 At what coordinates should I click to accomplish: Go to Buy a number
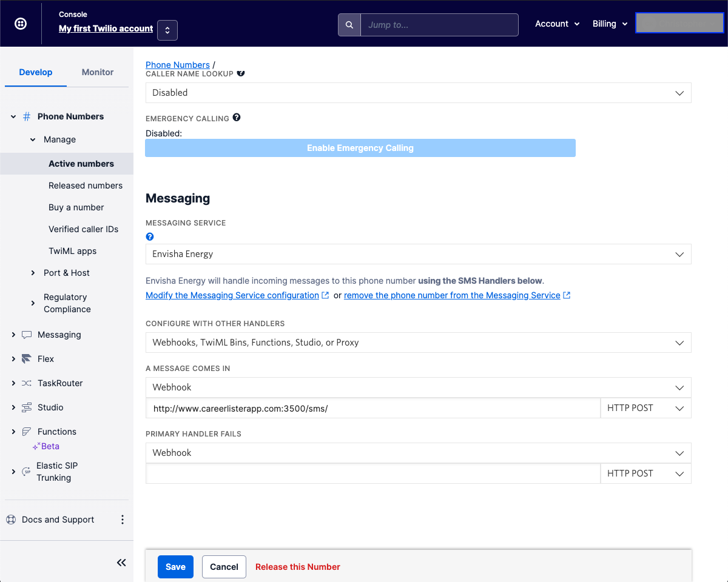(76, 207)
